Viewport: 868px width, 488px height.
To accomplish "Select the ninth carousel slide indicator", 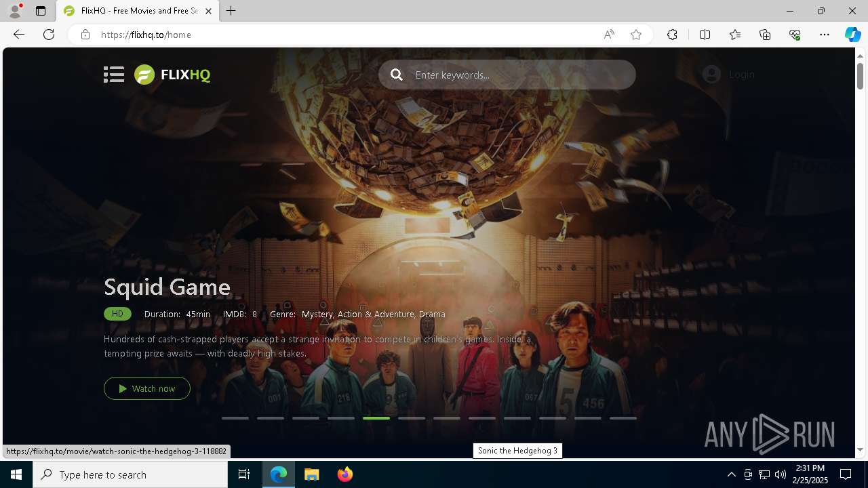I will click(x=517, y=418).
